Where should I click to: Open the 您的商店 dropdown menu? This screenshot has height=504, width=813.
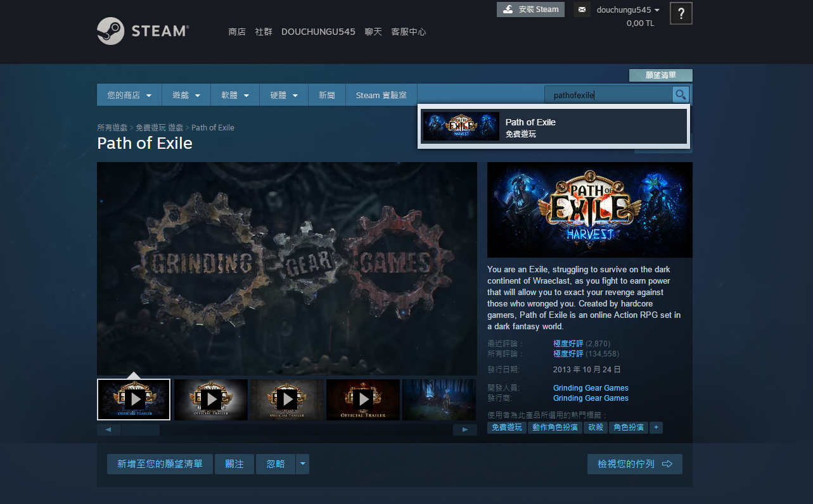point(129,95)
